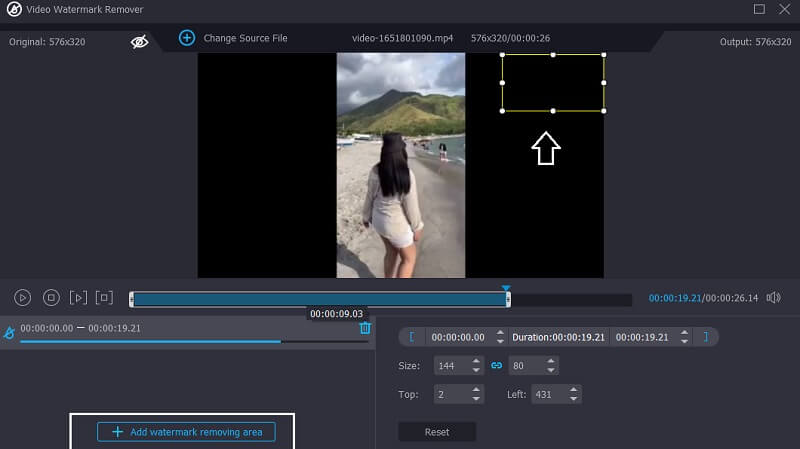800x449 pixels.
Task: Click the play-by-frame step button
Action: [x=78, y=298]
